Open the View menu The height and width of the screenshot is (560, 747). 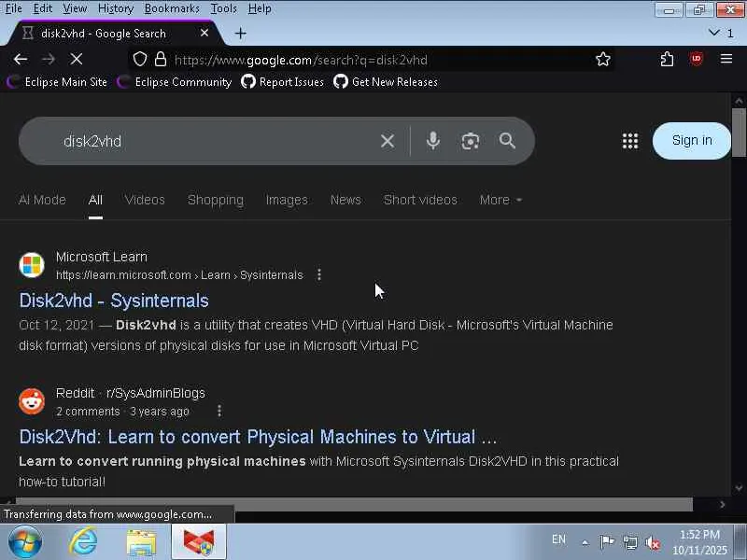point(75,8)
